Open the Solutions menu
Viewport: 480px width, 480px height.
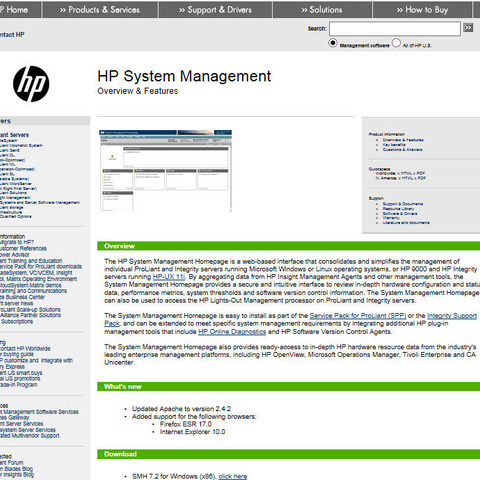click(x=322, y=10)
